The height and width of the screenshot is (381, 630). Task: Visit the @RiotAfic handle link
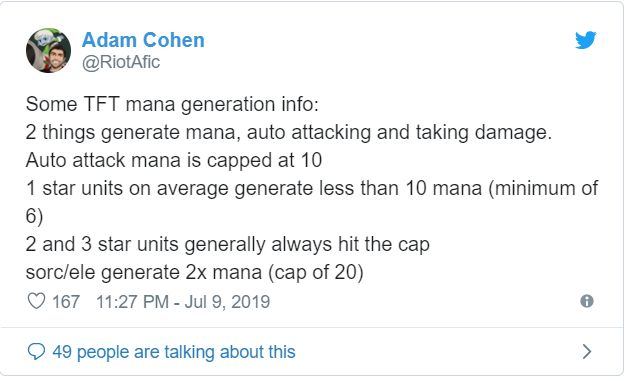(121, 62)
